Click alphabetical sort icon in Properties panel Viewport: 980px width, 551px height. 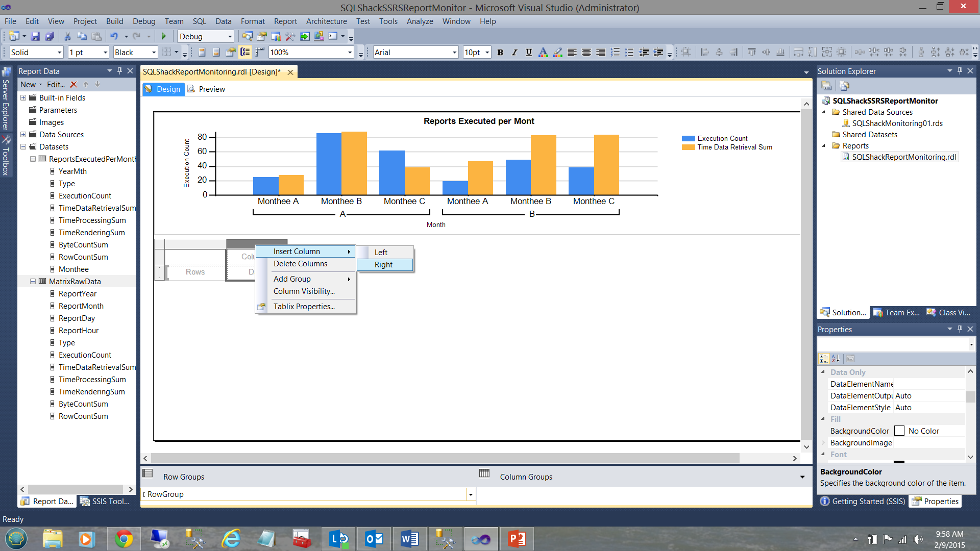coord(836,358)
